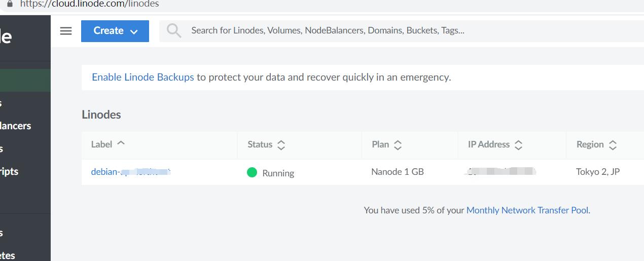Click into the Linodes search field
The image size is (644, 261).
pyautogui.click(x=355, y=30)
